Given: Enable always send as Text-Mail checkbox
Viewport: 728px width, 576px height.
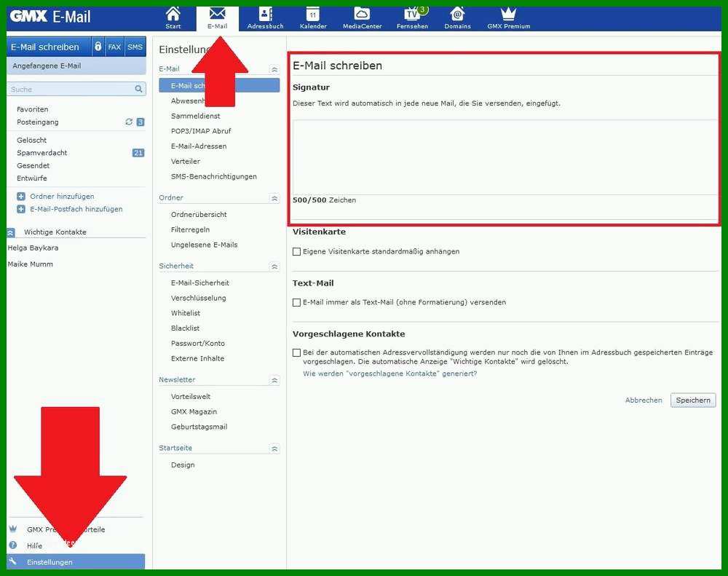Looking at the screenshot, I should point(297,302).
